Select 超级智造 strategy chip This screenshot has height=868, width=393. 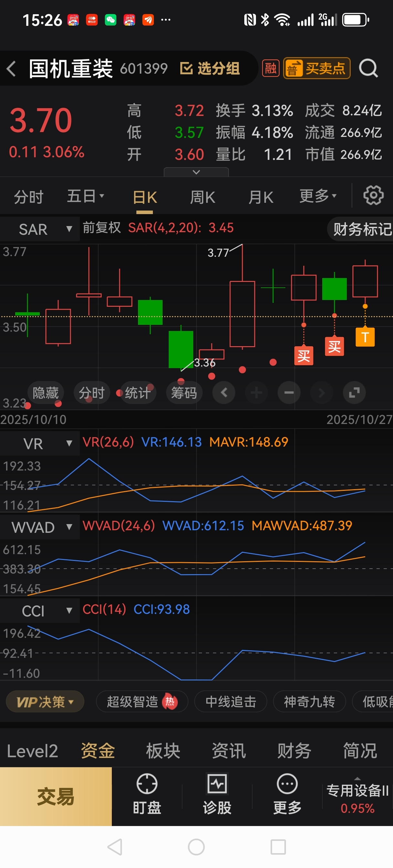(142, 702)
